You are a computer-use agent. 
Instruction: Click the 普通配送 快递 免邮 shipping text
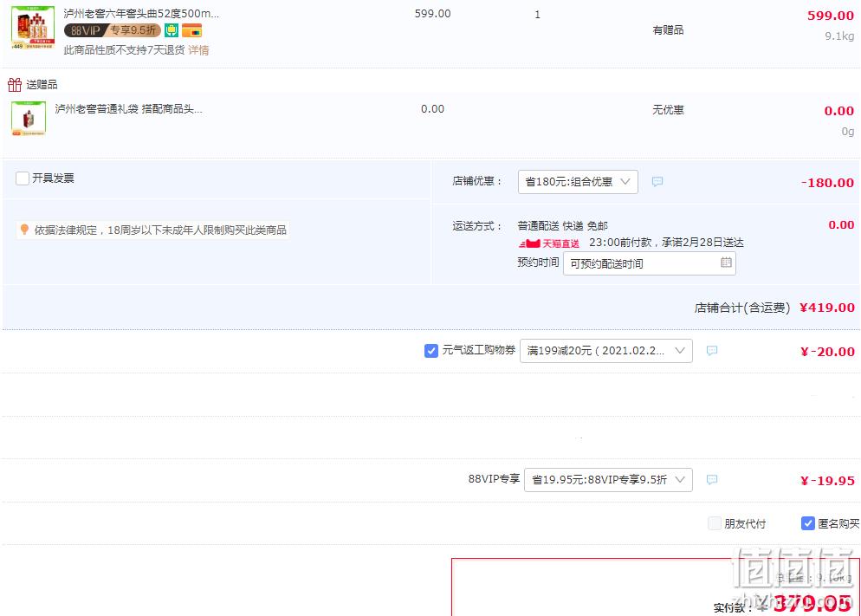562,225
